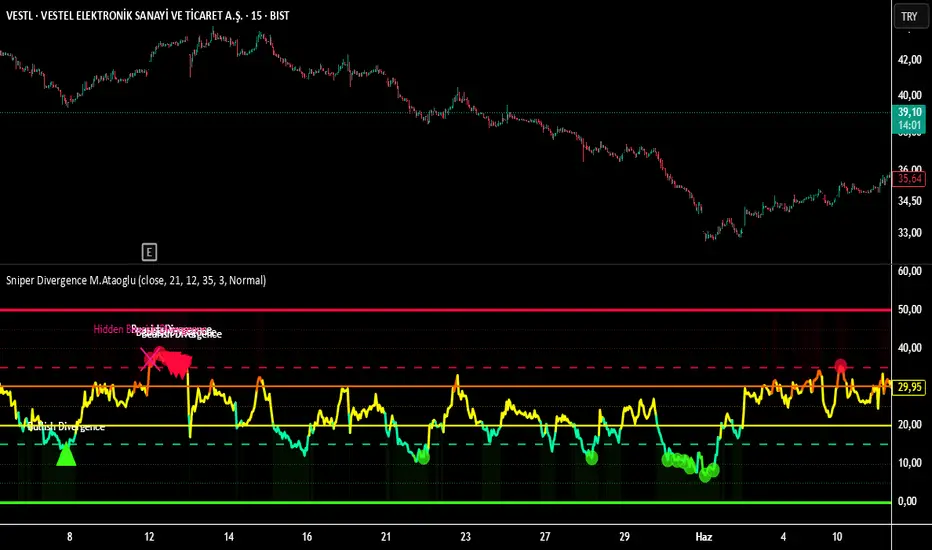This screenshot has height=550, width=932.
Task: Click the earnings 'E' marker icon
Action: click(150, 251)
